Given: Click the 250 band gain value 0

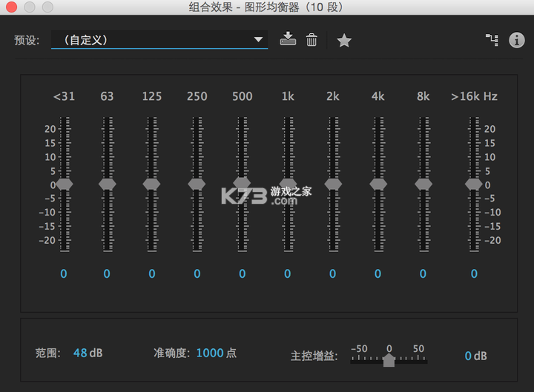Looking at the screenshot, I should click(x=197, y=274).
